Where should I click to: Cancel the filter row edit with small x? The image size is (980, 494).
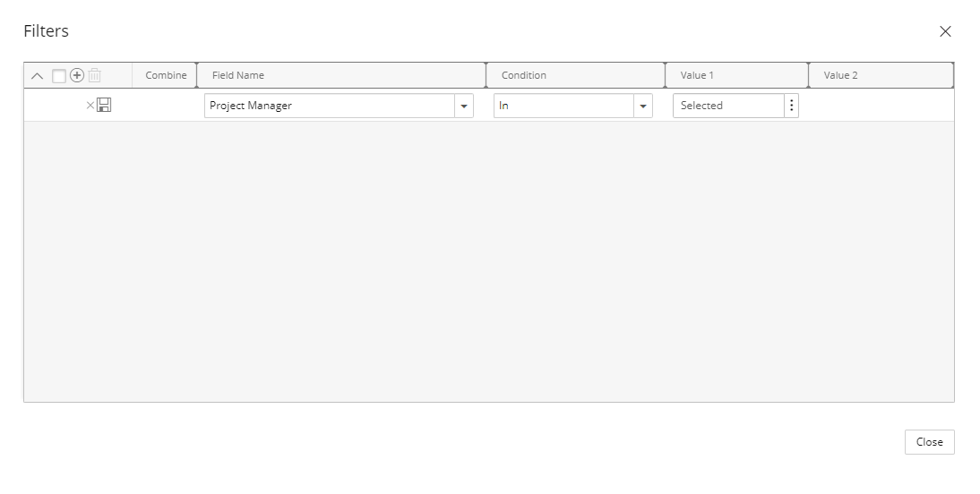(x=90, y=105)
